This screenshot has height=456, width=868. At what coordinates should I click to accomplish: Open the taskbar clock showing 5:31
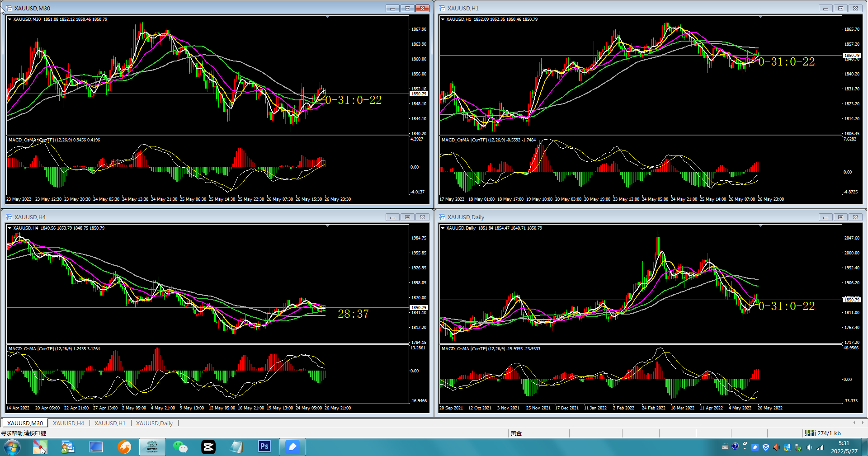(844, 447)
